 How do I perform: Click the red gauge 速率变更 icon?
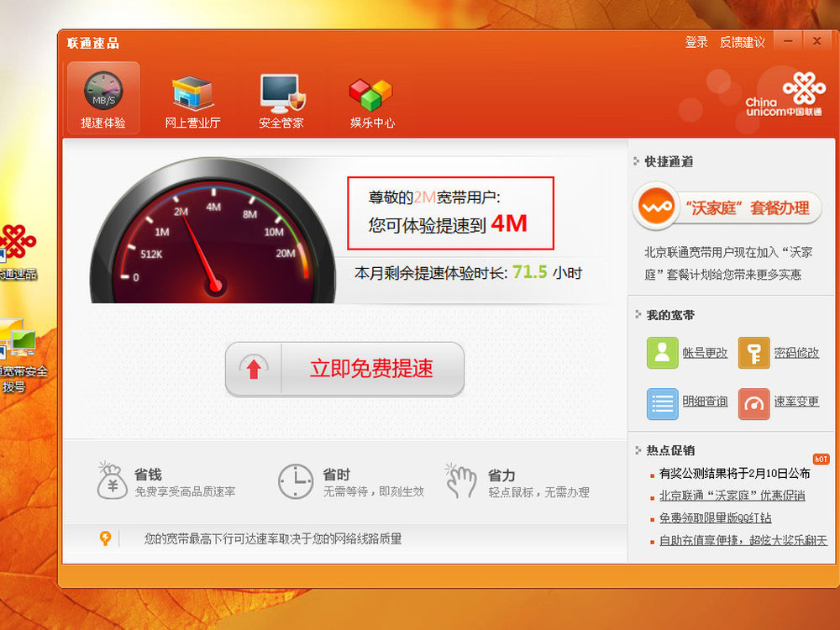(x=753, y=403)
